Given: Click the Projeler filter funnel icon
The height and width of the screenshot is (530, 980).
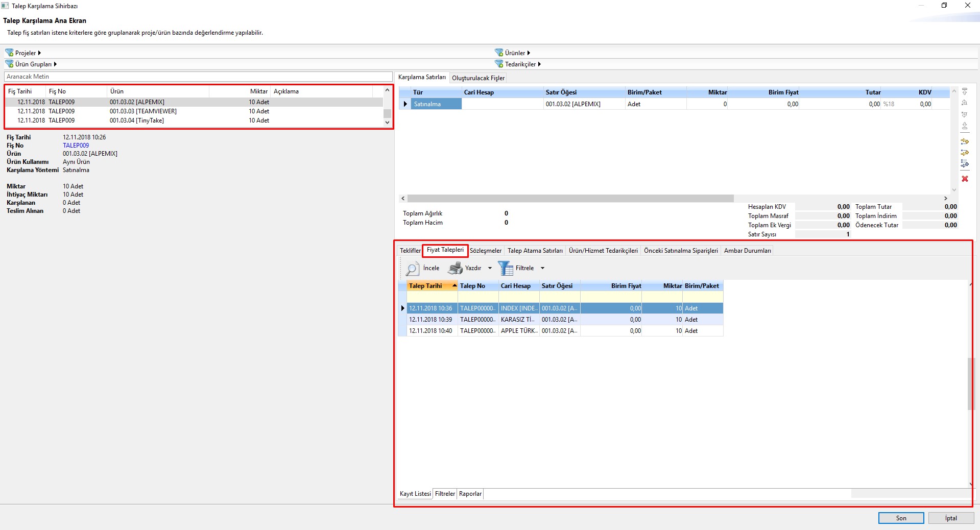Looking at the screenshot, I should coord(9,53).
